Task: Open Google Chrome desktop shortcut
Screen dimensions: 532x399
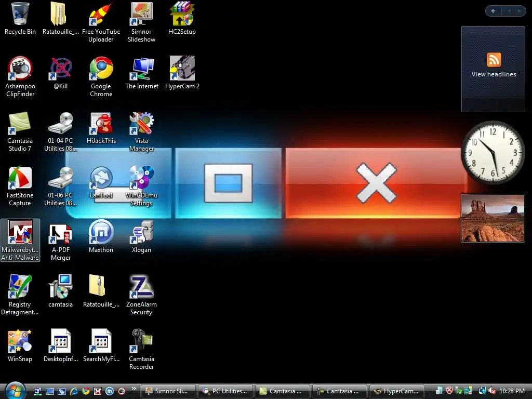Action: click(101, 77)
